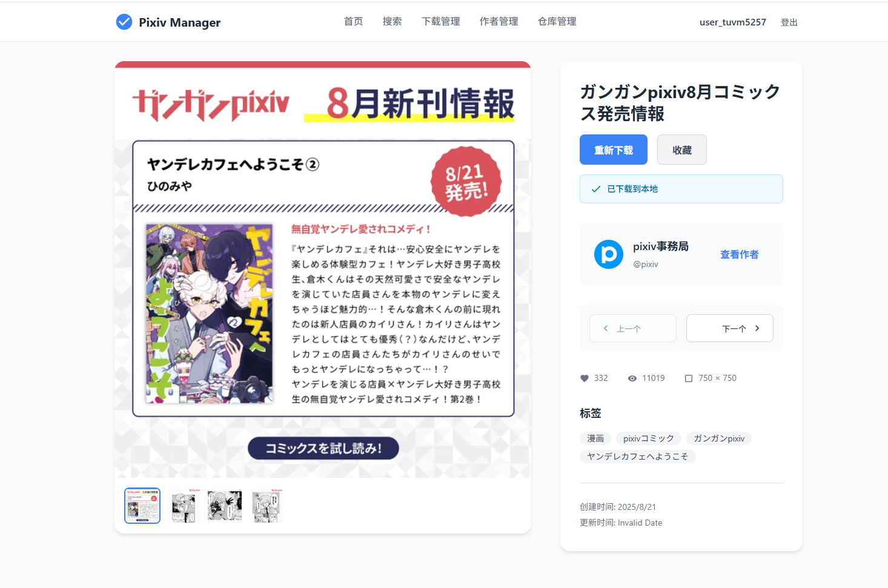Click the 重新下载 button
Screen dimensions: 888x588
point(614,150)
